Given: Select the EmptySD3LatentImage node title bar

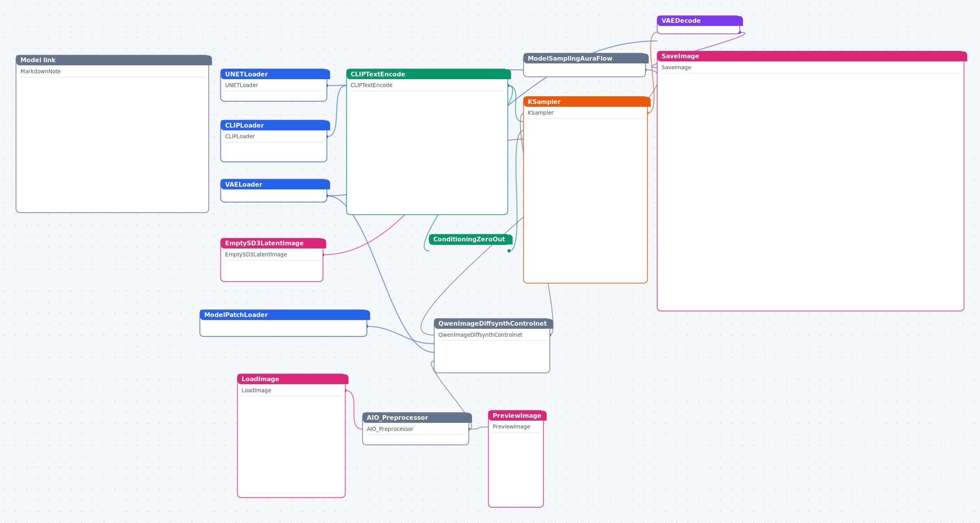Looking at the screenshot, I should click(x=273, y=243).
